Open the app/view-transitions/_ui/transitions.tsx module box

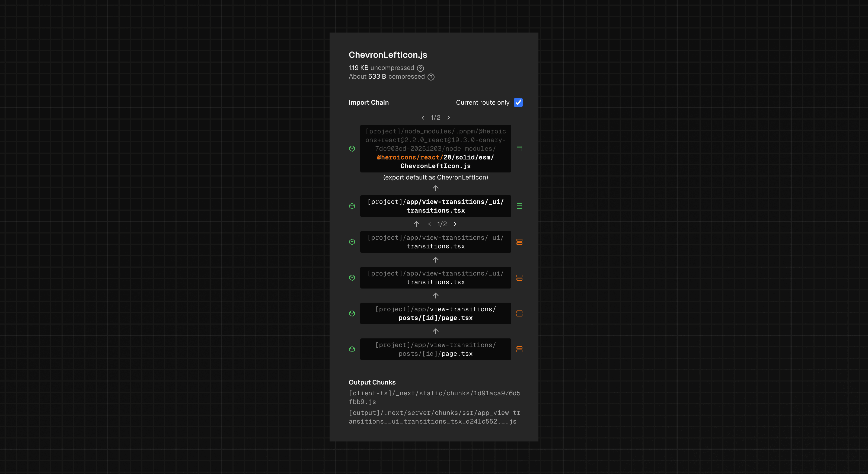435,206
